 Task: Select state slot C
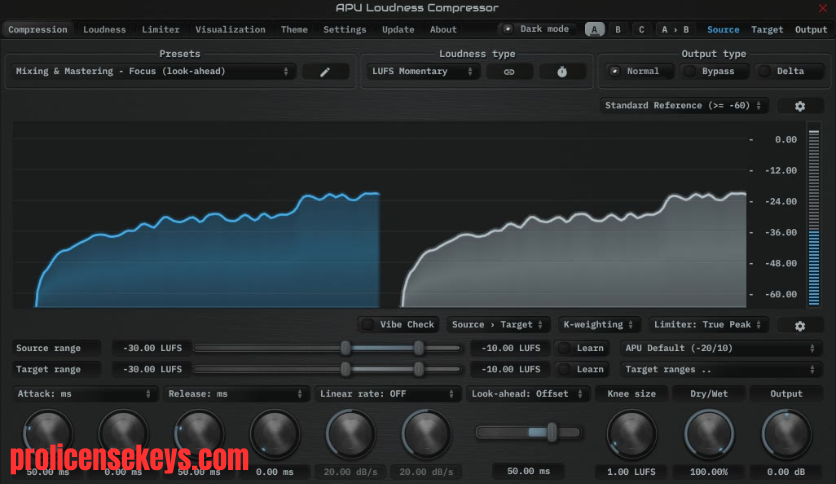pyautogui.click(x=641, y=29)
